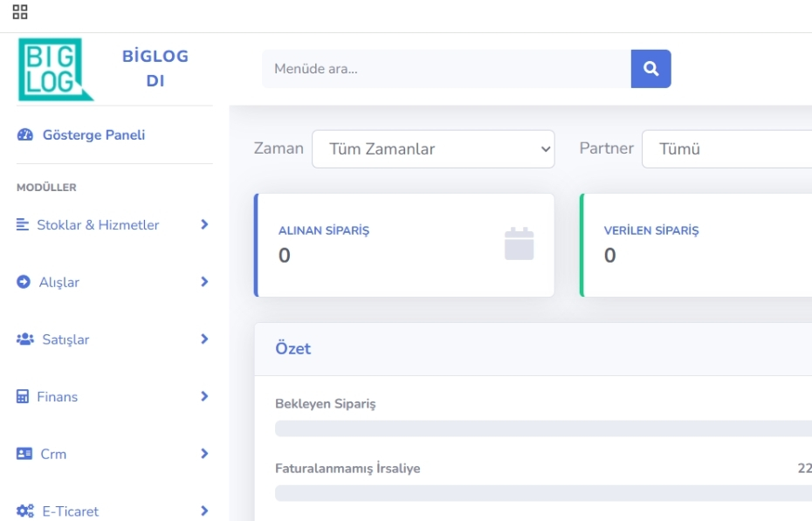Click the calendar icon in Alınan Sipariş card
Image resolution: width=812 pixels, height=521 pixels.
(x=519, y=244)
